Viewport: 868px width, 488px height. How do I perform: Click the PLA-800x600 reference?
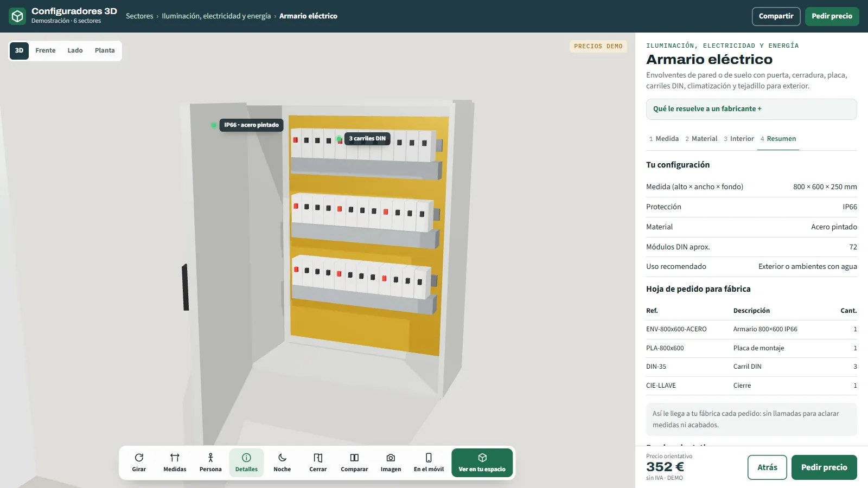[x=665, y=348]
